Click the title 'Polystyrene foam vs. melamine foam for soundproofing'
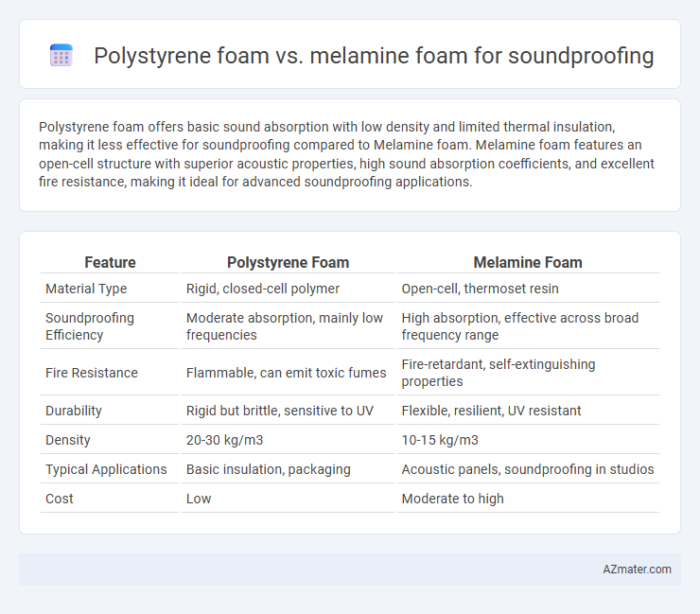Viewport: 700px width, 614px height. click(x=374, y=56)
